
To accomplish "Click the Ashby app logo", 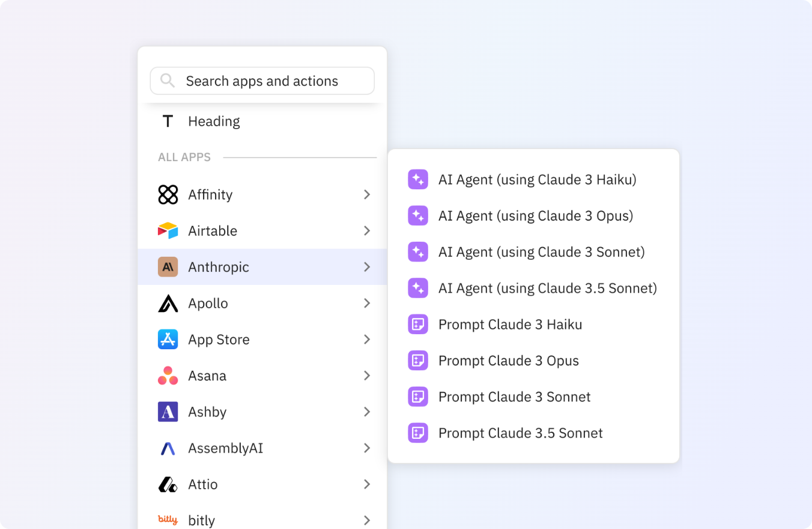I will tap(168, 412).
